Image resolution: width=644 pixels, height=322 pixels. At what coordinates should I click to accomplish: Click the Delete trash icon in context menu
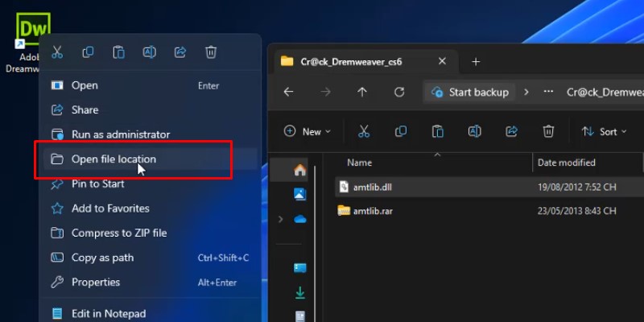tap(211, 52)
